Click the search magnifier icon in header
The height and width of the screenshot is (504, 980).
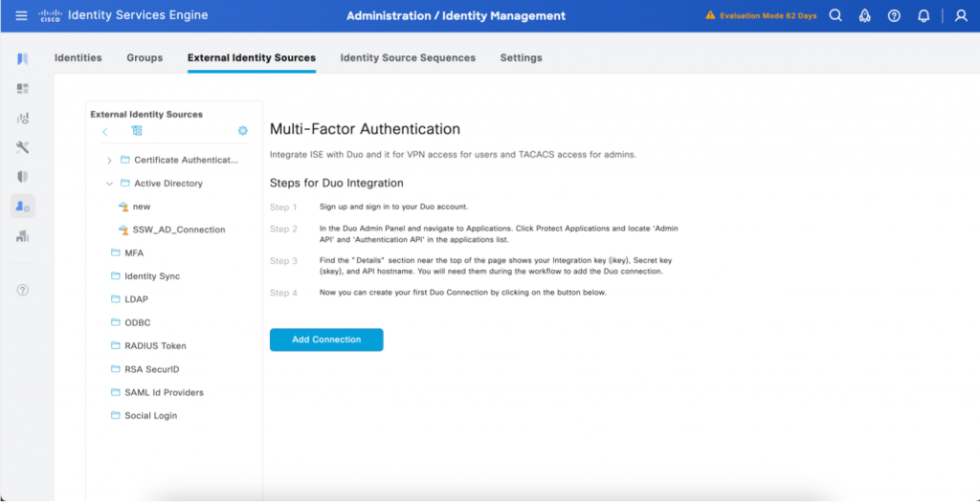pos(835,16)
